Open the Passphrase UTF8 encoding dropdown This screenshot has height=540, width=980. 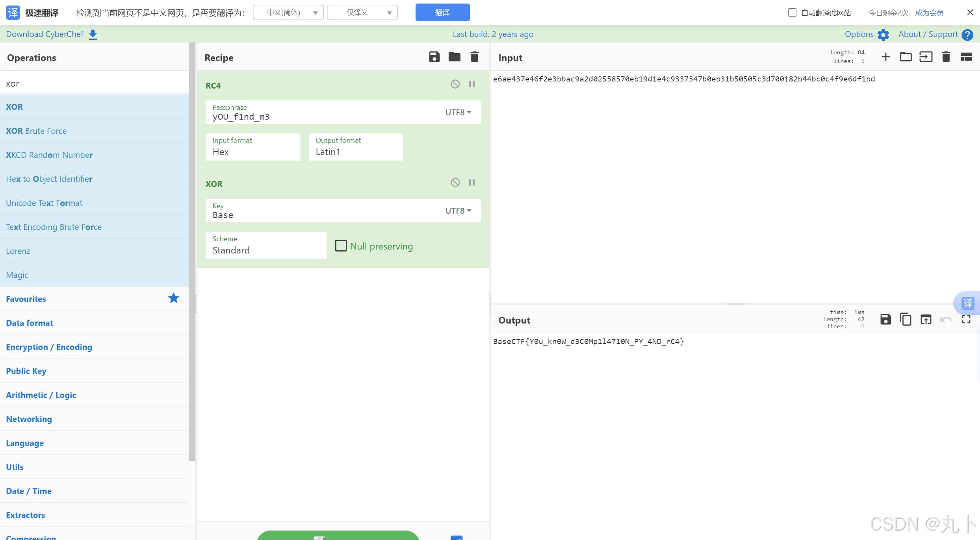pos(458,112)
